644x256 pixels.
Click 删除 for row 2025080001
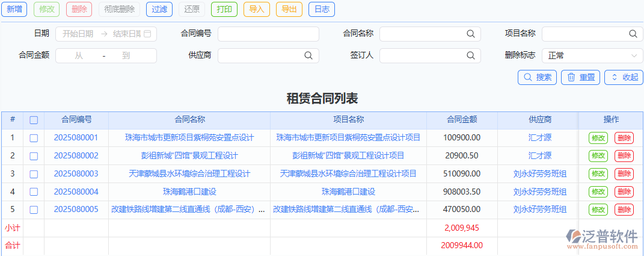coord(624,139)
